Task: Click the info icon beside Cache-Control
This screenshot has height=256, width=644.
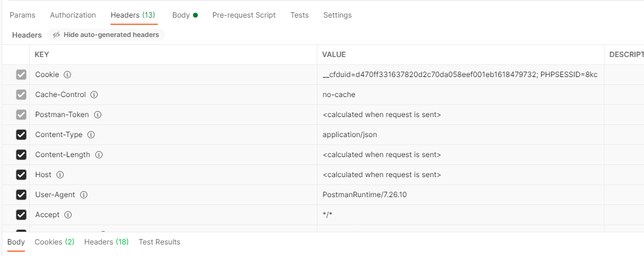Action: click(x=94, y=95)
